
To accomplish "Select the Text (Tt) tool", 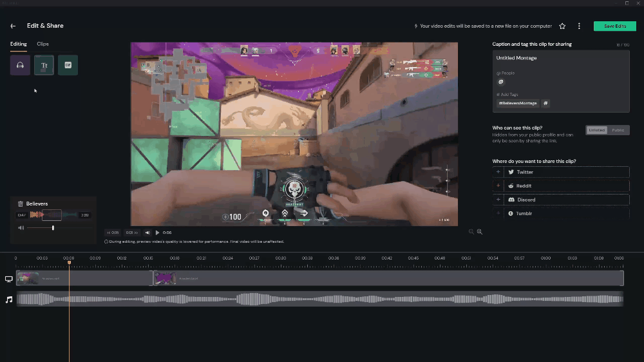I will point(44,65).
